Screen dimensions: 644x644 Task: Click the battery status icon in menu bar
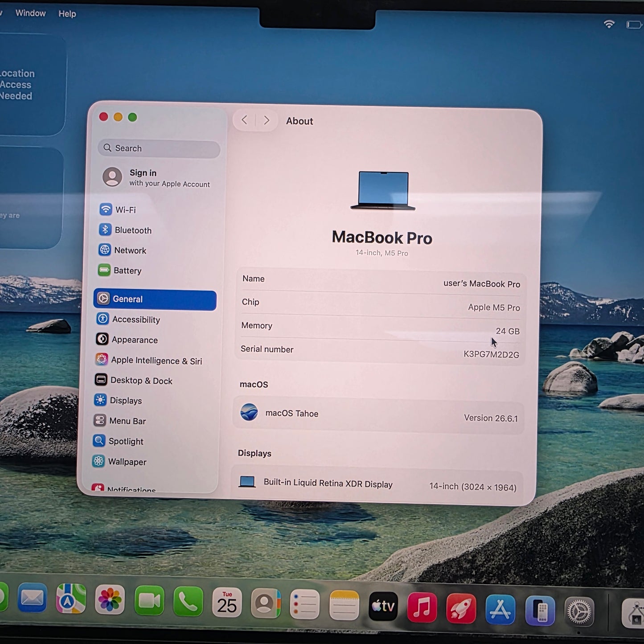634,25
